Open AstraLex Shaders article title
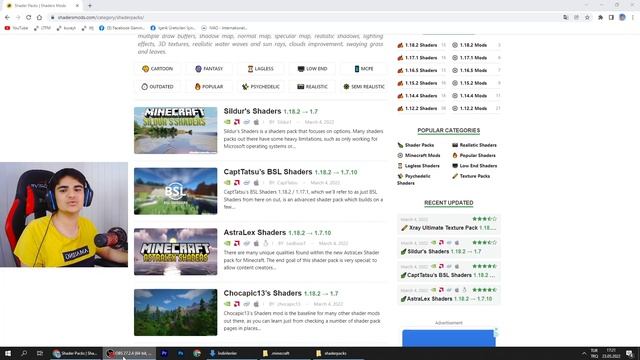The image size is (640, 360). click(255, 233)
